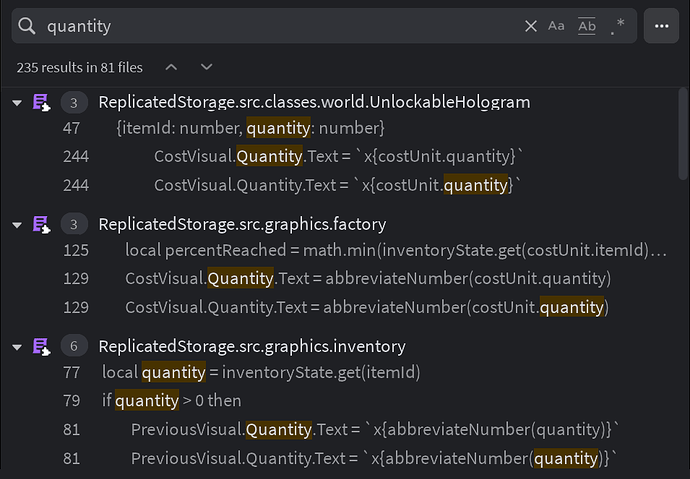690x479 pixels.
Task: Toggle regular expression search
Action: [x=618, y=26]
